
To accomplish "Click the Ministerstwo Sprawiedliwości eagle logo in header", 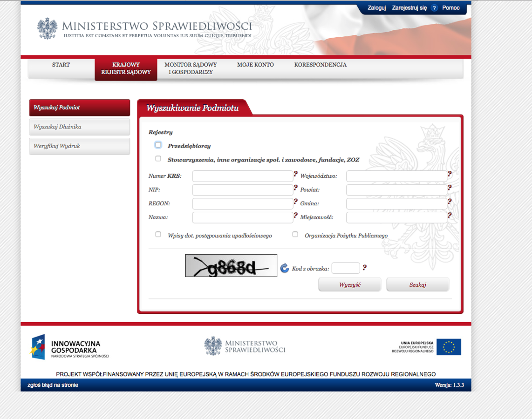I will click(47, 28).
